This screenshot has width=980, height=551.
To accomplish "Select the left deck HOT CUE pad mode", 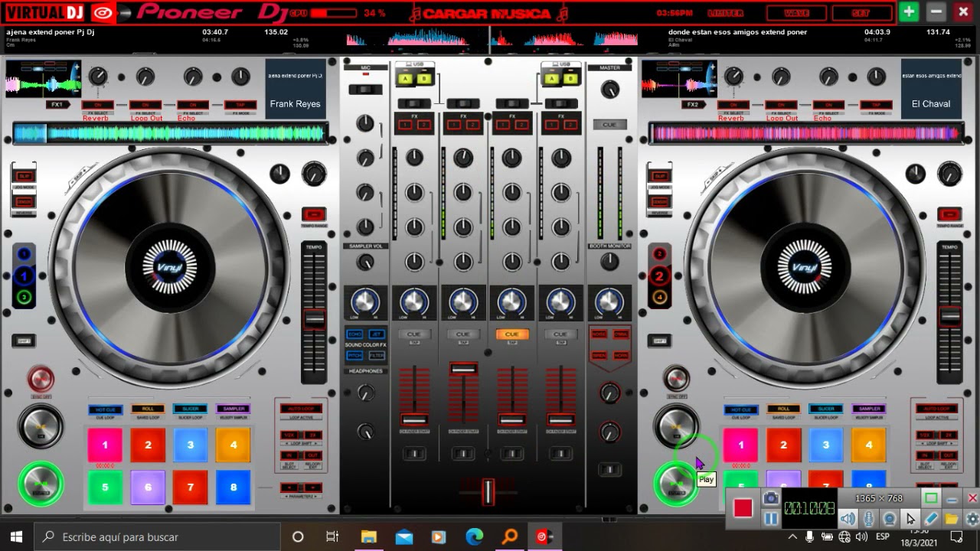I will pos(105,409).
